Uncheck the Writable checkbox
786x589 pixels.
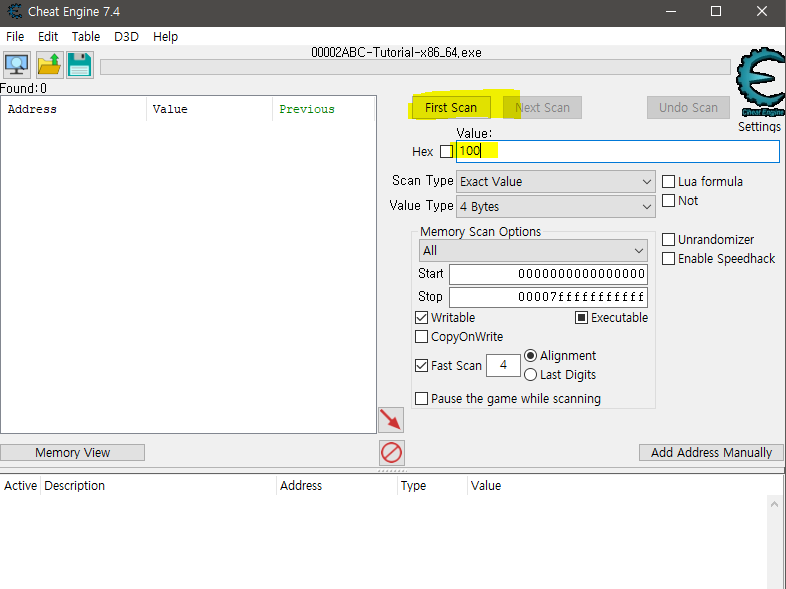click(x=422, y=318)
